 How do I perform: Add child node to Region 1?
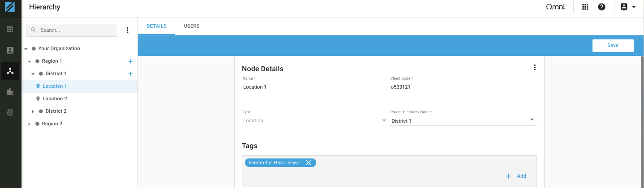click(x=130, y=61)
